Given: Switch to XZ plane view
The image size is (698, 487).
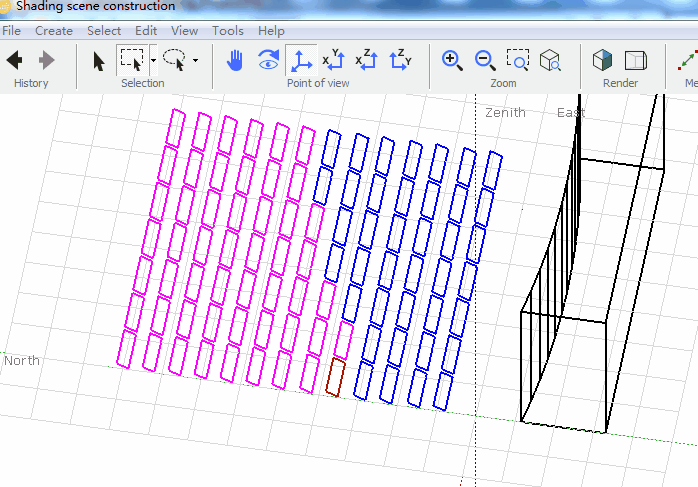Looking at the screenshot, I should (x=367, y=60).
